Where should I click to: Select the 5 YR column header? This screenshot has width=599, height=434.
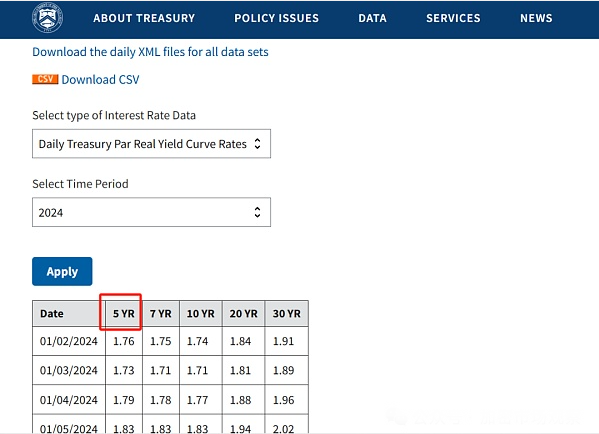[124, 313]
